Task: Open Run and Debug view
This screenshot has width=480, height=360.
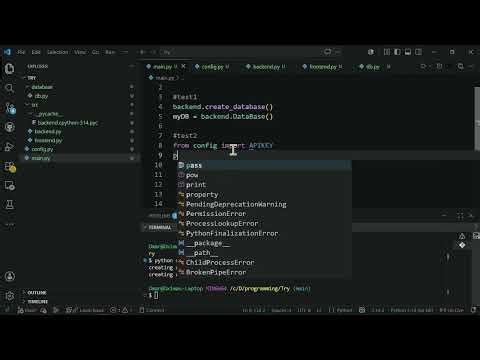Action: point(9,147)
